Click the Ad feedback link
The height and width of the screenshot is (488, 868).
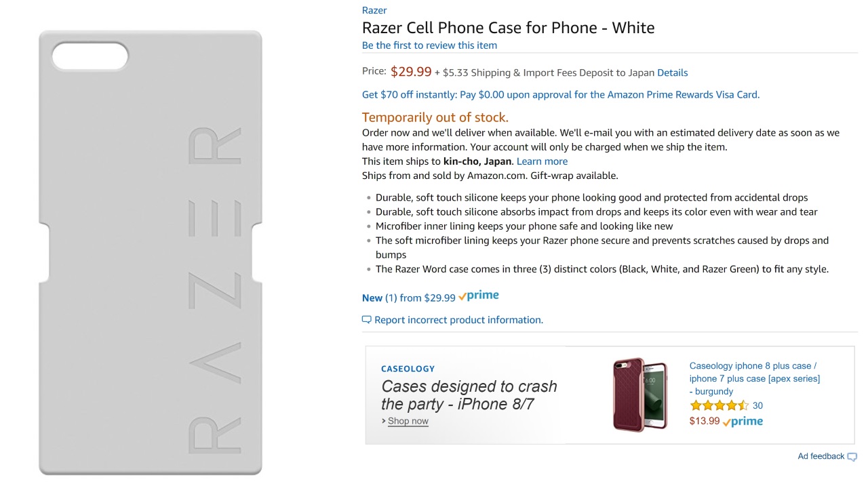[821, 456]
